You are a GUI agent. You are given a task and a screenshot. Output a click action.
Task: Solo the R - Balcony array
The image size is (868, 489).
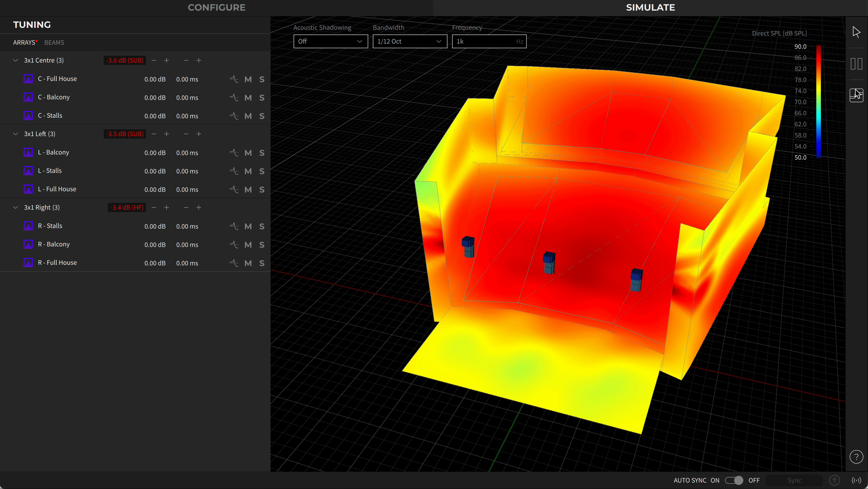pos(262,245)
